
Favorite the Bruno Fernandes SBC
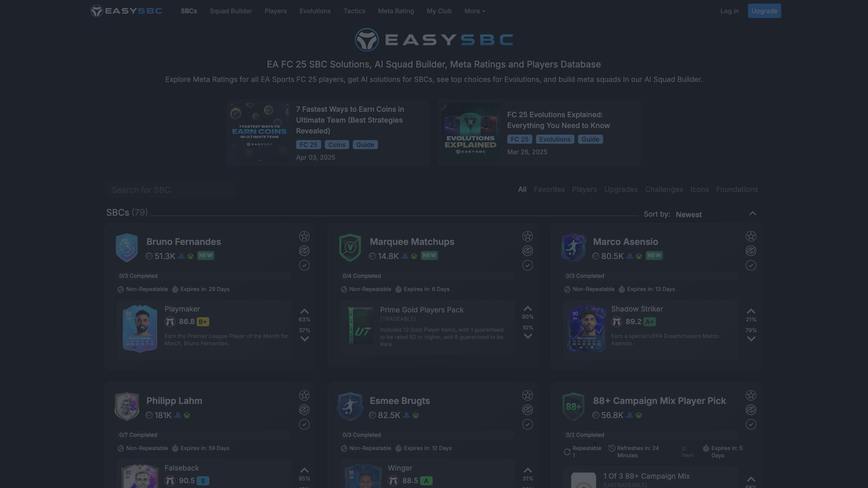coord(304,236)
